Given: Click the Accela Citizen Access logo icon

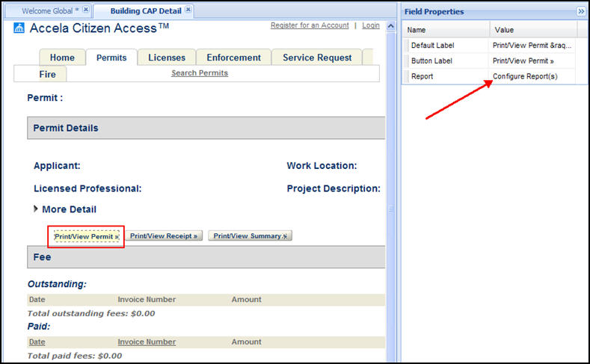Looking at the screenshot, I should point(19,28).
